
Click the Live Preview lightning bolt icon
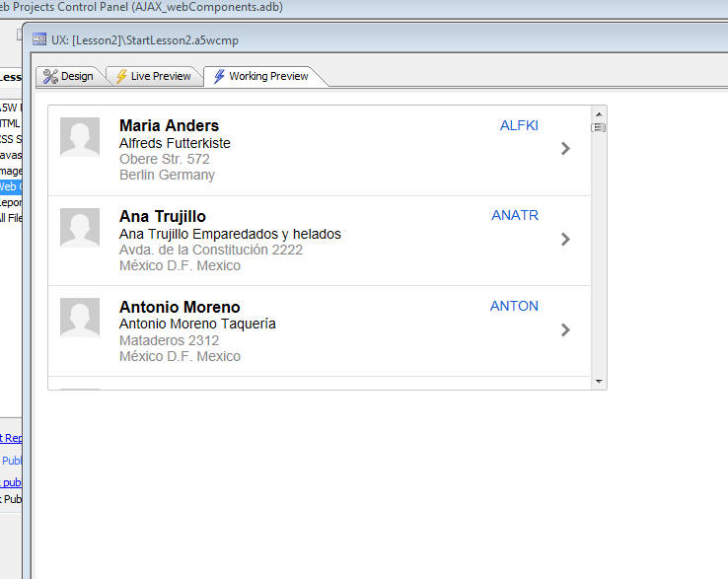(121, 76)
